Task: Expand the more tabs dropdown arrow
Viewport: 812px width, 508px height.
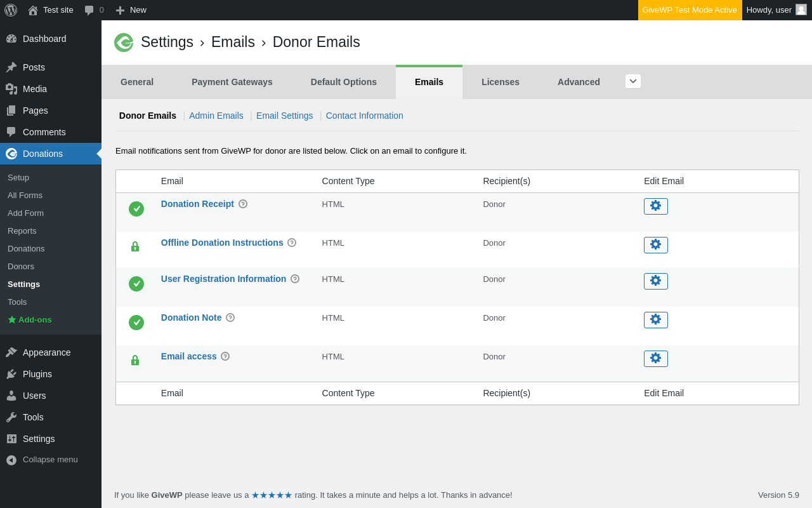Action: [632, 81]
